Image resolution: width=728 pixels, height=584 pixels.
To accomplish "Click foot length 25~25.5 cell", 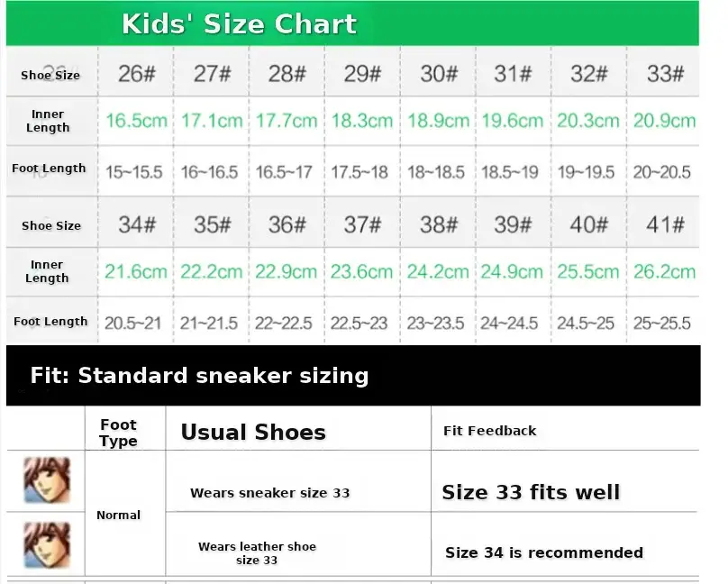I will tap(662, 324).
